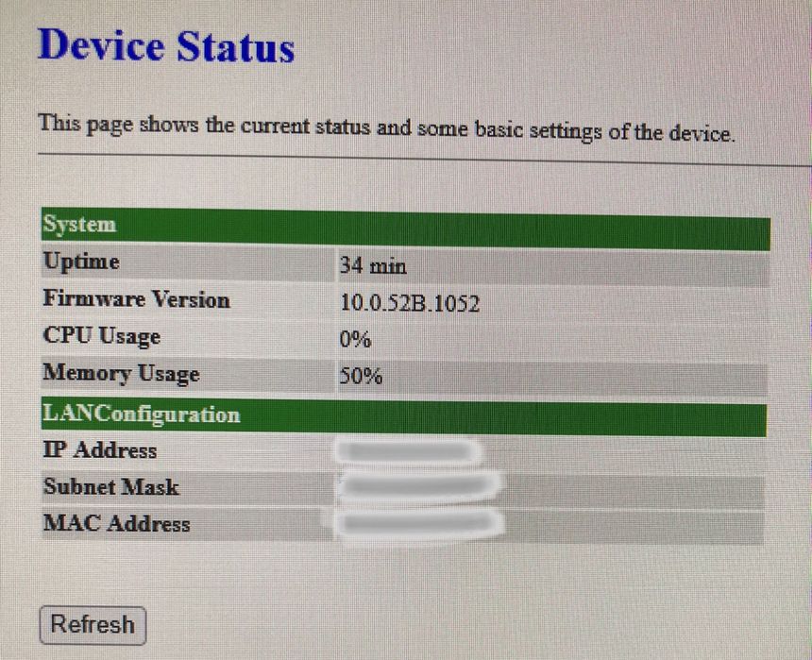Click the page description sentence
This screenshot has height=660, width=812.
click(386, 128)
